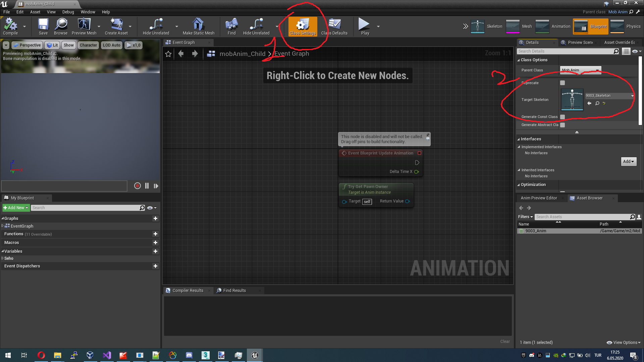644x362 pixels.
Task: Switch to Animation editor mode
Action: (x=553, y=26)
